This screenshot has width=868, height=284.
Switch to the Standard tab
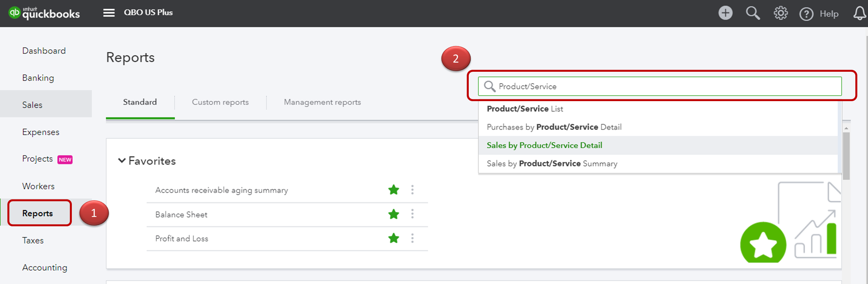140,102
